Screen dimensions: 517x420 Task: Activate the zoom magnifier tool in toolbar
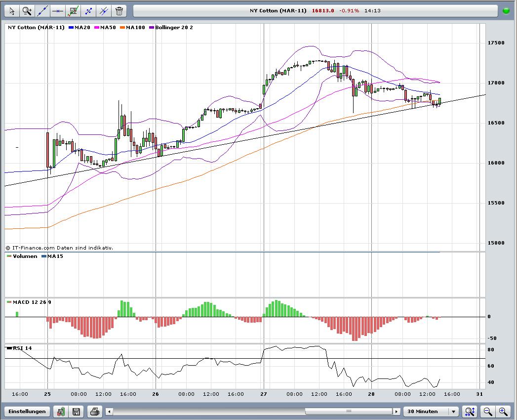[x=27, y=10]
